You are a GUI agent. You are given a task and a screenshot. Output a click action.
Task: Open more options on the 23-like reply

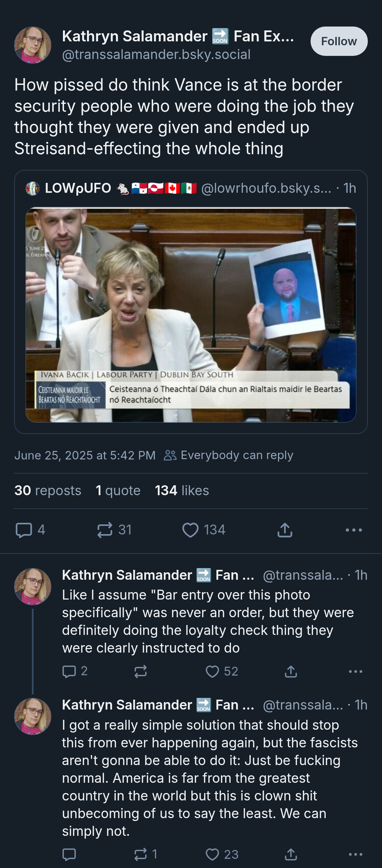[355, 855]
